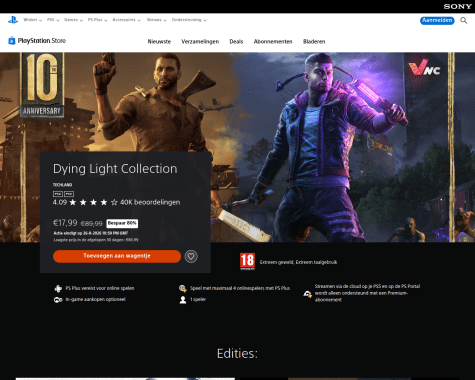This screenshot has width=475, height=380.
Task: Click In-game aankopen optioneel text
Action: click(95, 299)
